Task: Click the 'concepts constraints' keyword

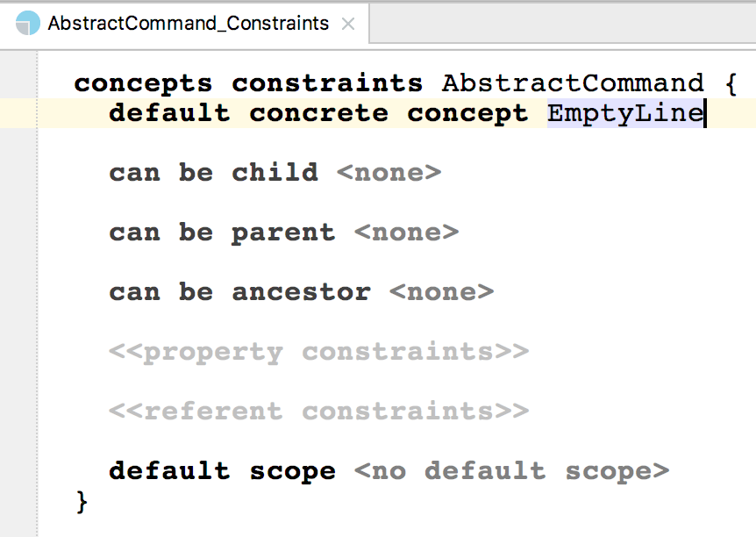Action: [248, 83]
